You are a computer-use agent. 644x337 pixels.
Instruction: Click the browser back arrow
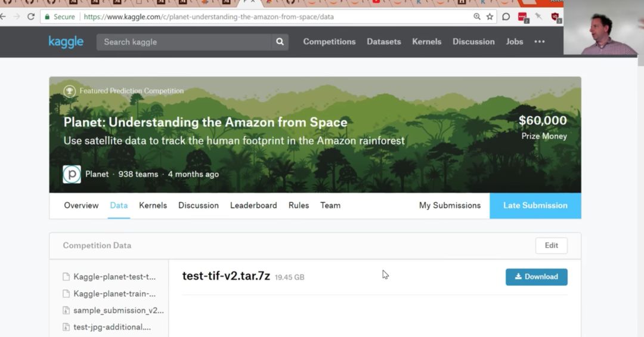3,17
